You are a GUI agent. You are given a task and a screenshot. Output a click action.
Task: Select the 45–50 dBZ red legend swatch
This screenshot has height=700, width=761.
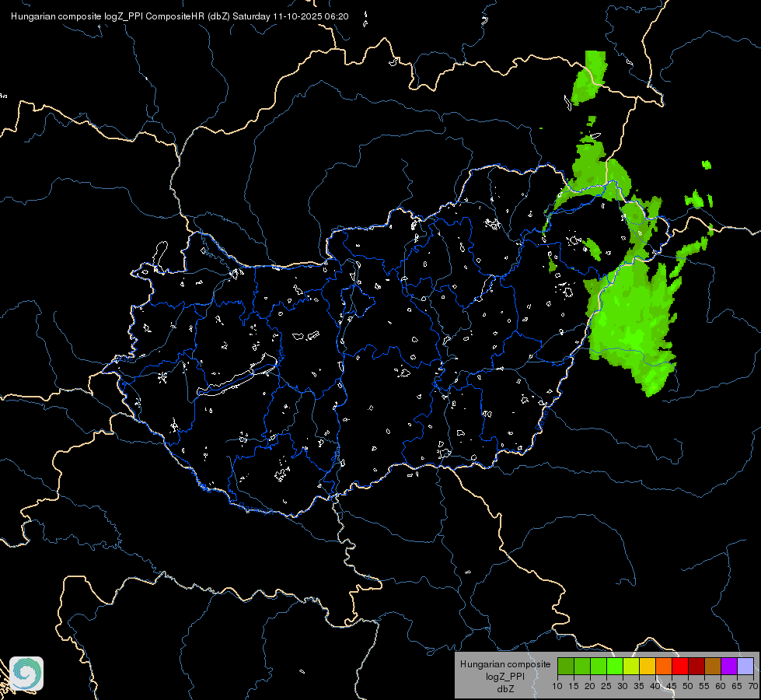click(680, 666)
